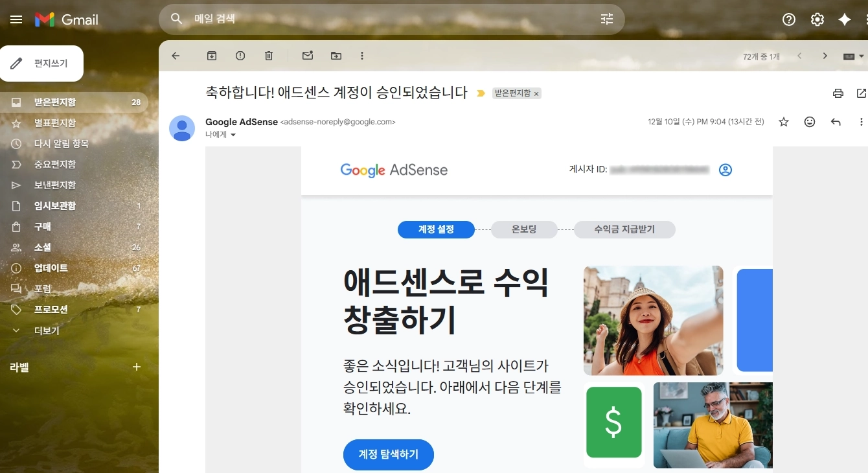Go to the older email arrow
This screenshot has height=473, width=868.
(x=825, y=56)
